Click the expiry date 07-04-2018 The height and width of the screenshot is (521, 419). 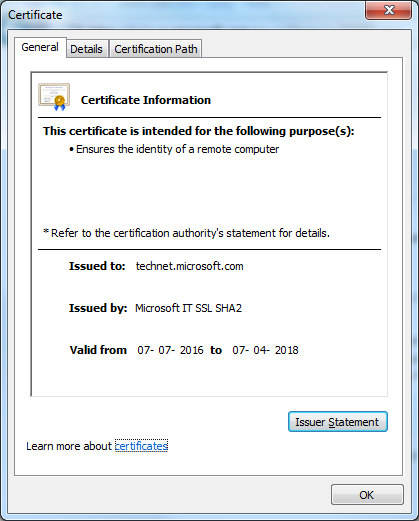[265, 350]
